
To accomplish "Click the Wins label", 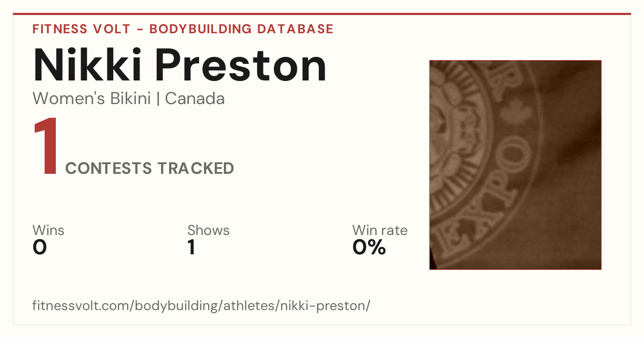I will 48,231.
